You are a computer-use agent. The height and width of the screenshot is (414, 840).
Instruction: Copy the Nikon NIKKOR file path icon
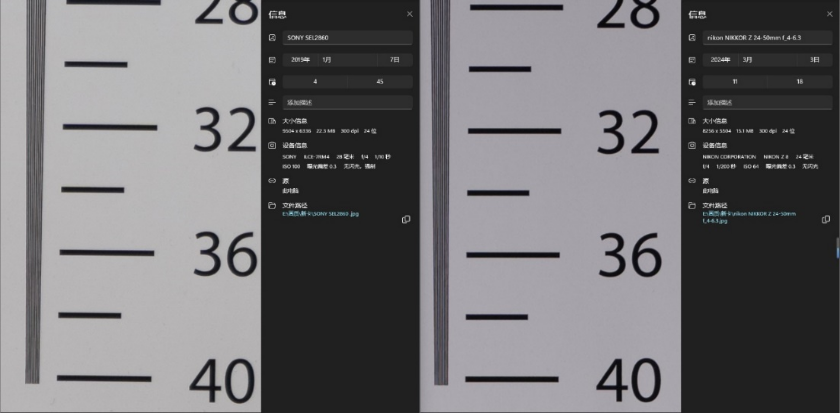tap(826, 219)
